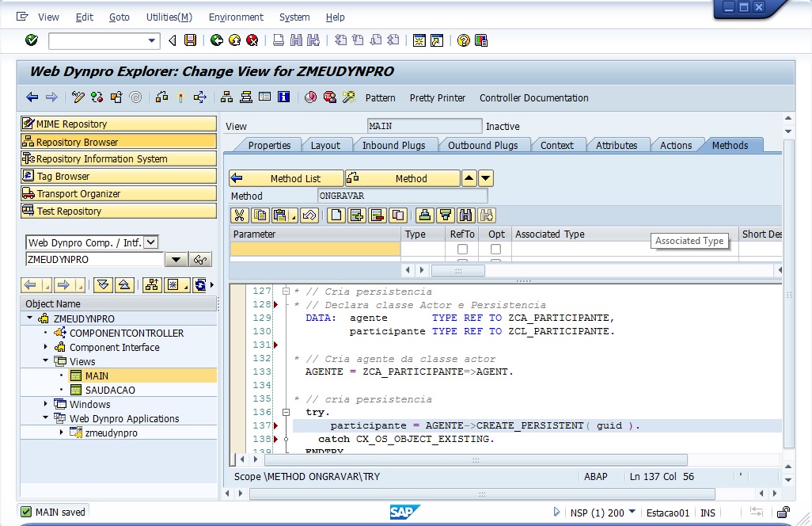
Task: Click the Parameter input field in first row
Action: (315, 249)
